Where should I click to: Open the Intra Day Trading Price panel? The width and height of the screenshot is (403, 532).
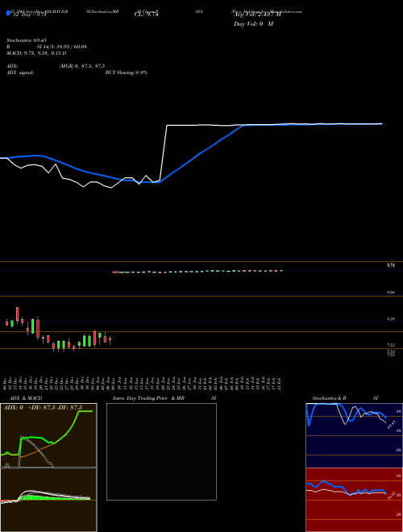(161, 451)
